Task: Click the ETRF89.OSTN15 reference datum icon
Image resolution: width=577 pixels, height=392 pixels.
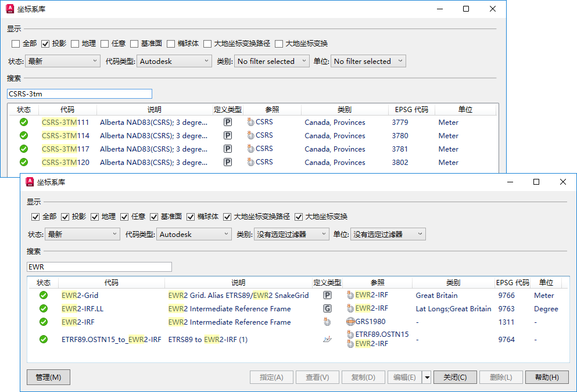Action: (x=350, y=335)
